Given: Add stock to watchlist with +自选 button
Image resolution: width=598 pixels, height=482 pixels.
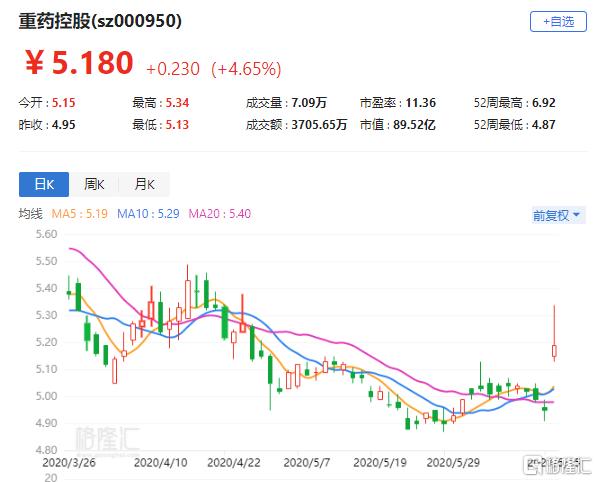Looking at the screenshot, I should (x=558, y=22).
